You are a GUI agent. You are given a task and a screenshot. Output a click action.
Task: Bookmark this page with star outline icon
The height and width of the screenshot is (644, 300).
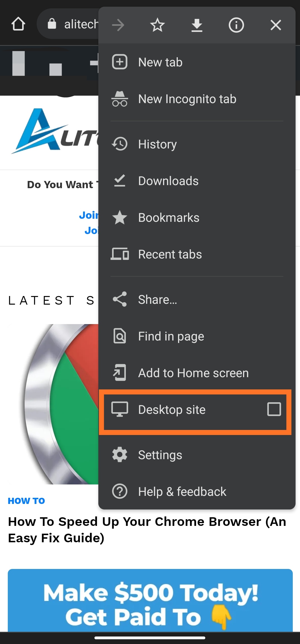coord(157,25)
